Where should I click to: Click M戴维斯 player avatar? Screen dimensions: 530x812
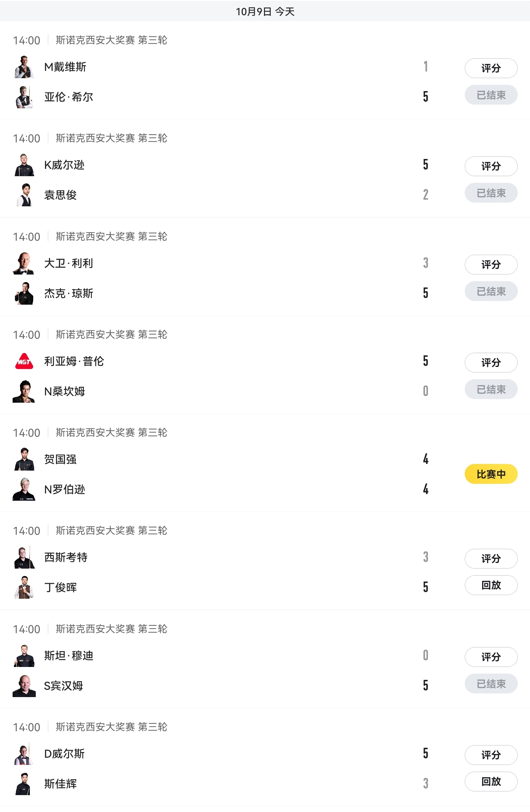coord(24,67)
